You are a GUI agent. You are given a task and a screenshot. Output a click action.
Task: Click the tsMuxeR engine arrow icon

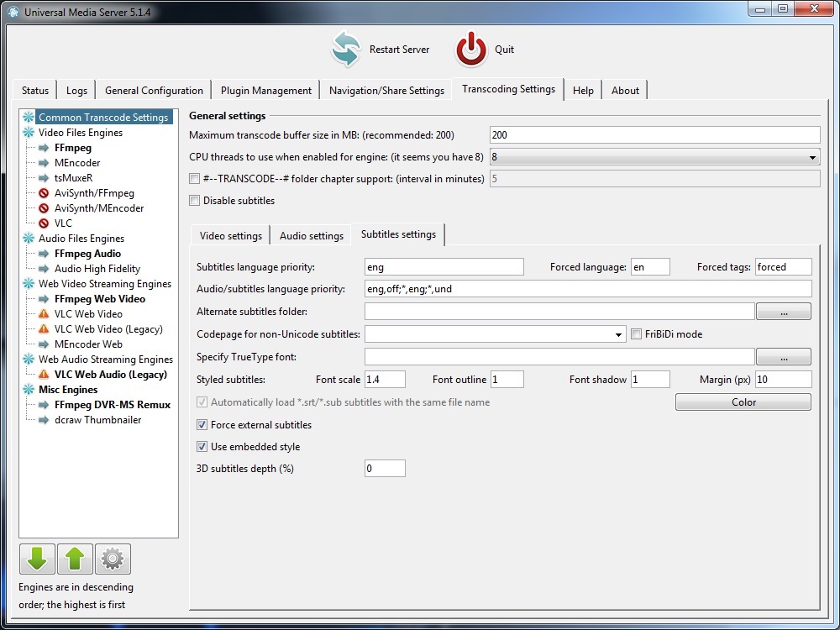coord(44,178)
